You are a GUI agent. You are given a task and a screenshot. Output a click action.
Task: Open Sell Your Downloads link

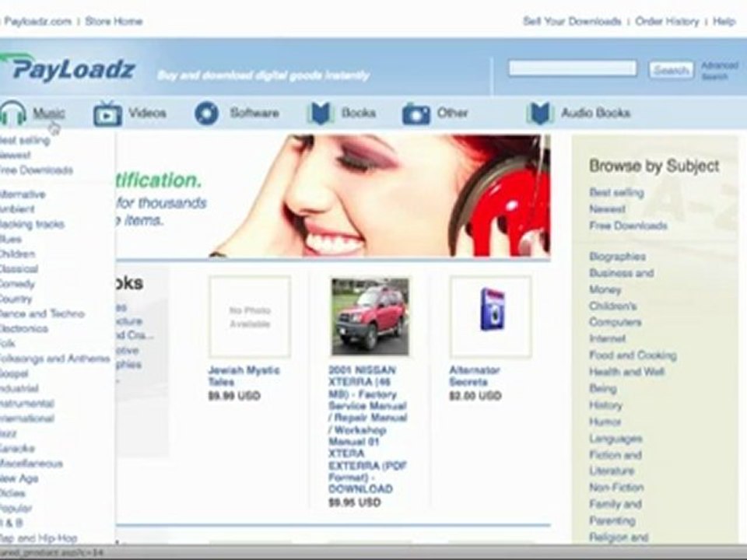click(572, 22)
